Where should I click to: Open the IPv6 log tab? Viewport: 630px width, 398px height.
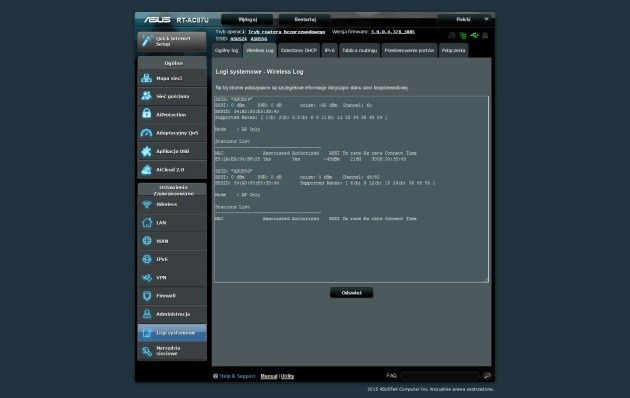click(329, 51)
